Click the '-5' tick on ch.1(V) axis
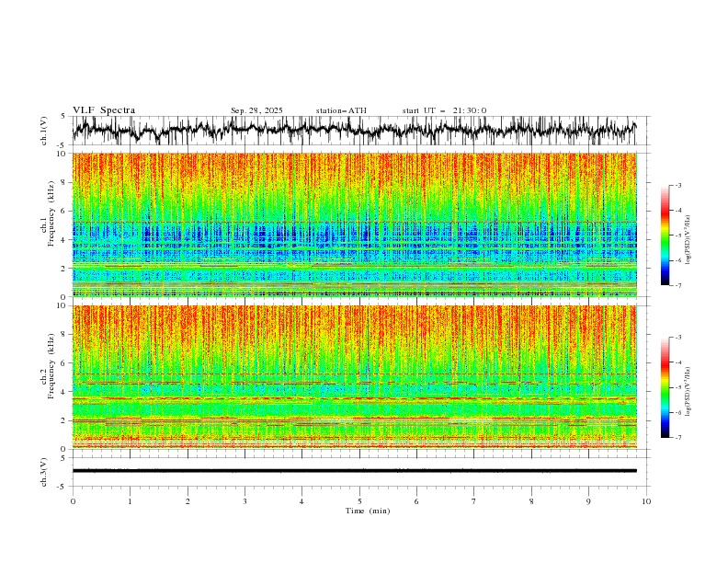 [63, 145]
